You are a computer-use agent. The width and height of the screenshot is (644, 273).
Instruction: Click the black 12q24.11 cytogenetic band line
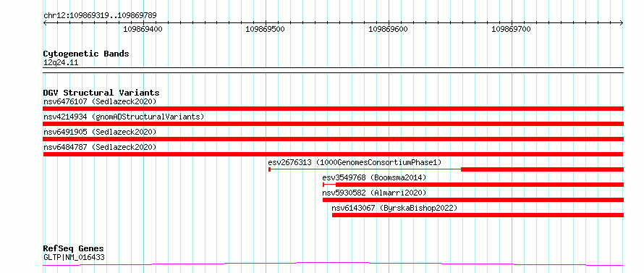click(x=333, y=70)
